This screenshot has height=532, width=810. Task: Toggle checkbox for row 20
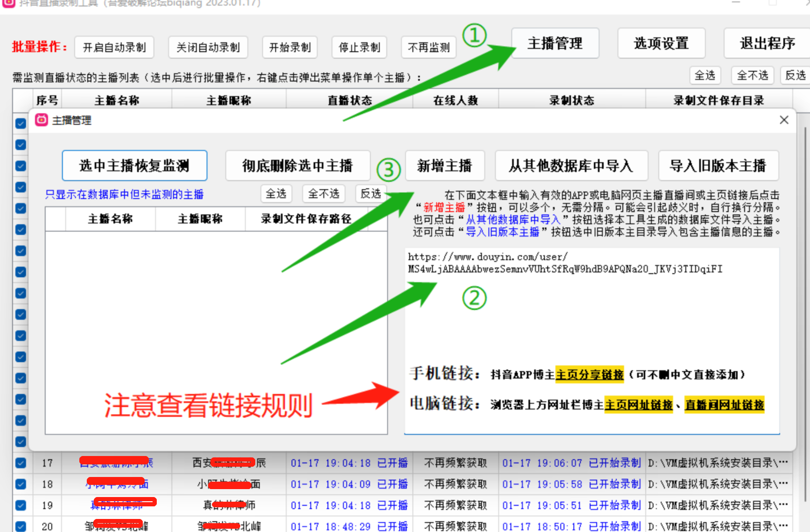pyautogui.click(x=21, y=526)
